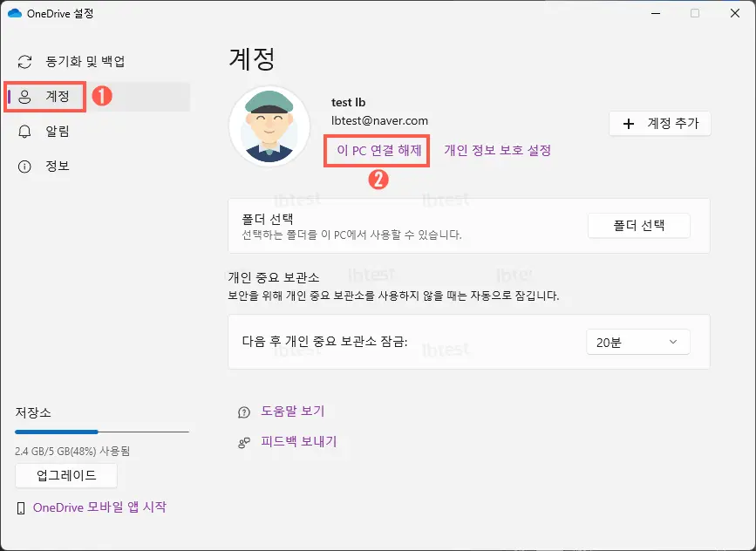Click the 이 PC 연결 해제 link
This screenshot has width=756, height=551.
point(380,151)
